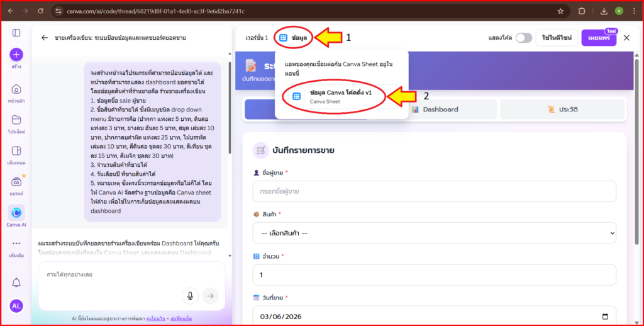Toggle the sidebar panel icon
The width and height of the screenshot is (644, 326).
16,33
